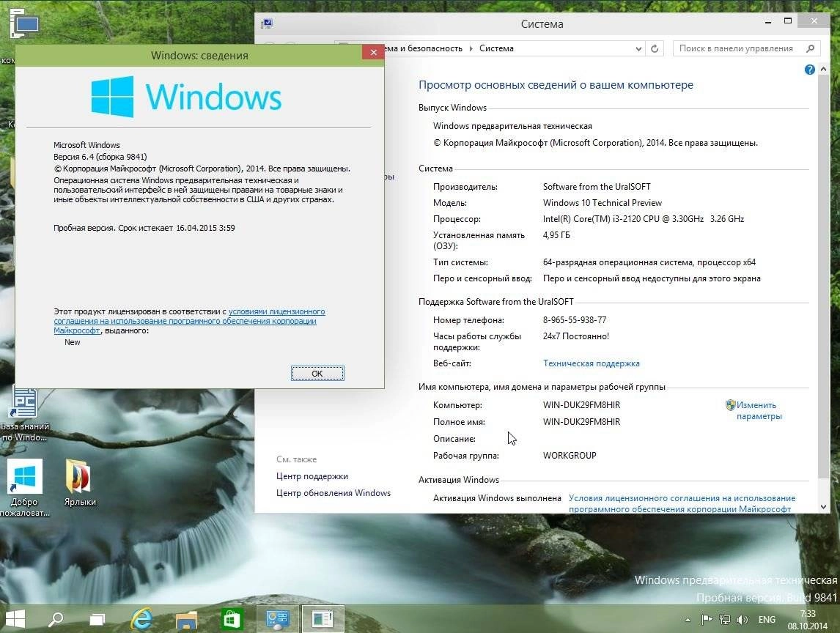Click ENG language indicator
The width and height of the screenshot is (840, 633).
[x=767, y=620]
